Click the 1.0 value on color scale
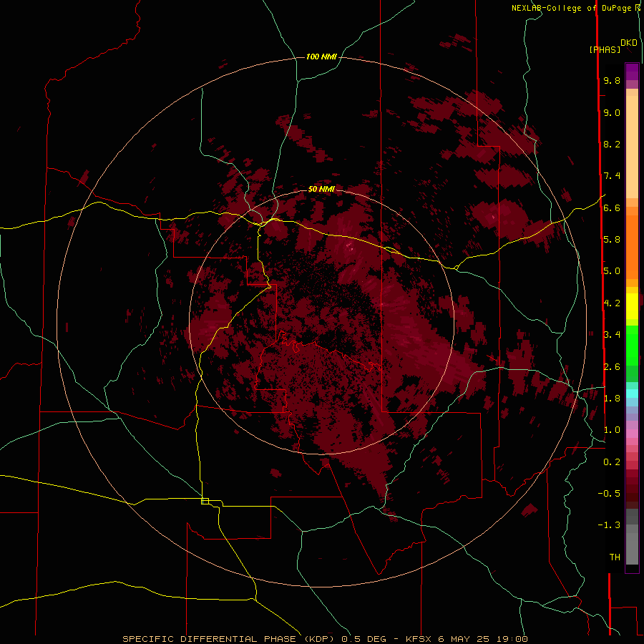This screenshot has width=644, height=644. point(612,430)
